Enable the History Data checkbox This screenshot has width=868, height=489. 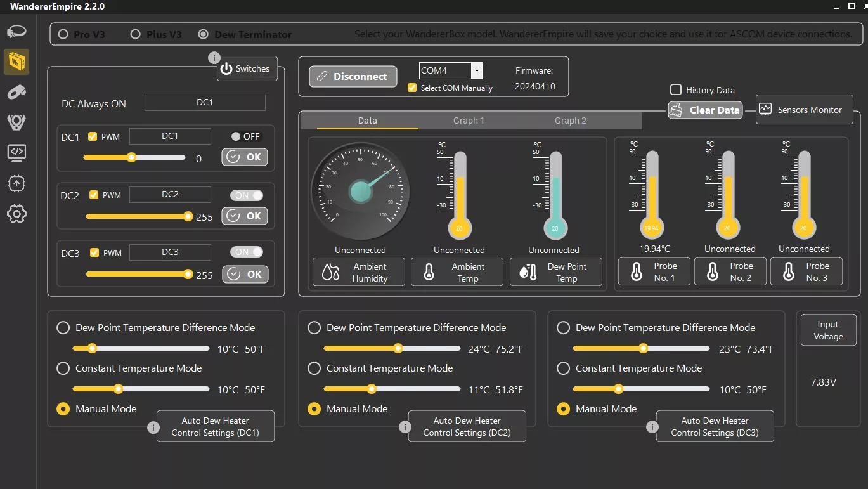pos(676,90)
